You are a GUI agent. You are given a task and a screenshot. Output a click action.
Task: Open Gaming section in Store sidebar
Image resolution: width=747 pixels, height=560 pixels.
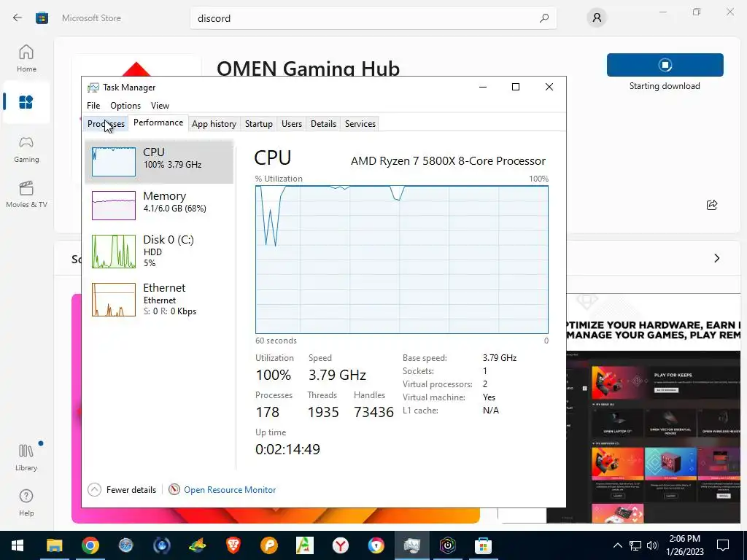pyautogui.click(x=26, y=149)
